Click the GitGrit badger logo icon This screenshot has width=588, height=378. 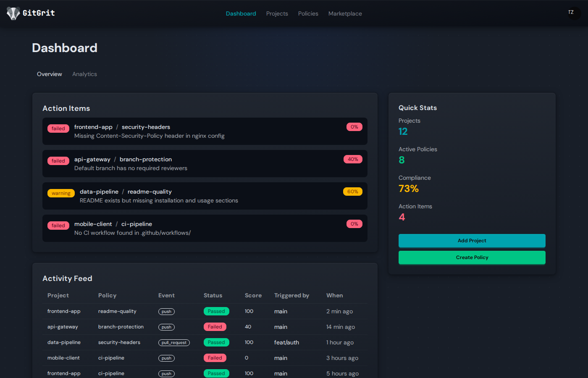point(13,13)
